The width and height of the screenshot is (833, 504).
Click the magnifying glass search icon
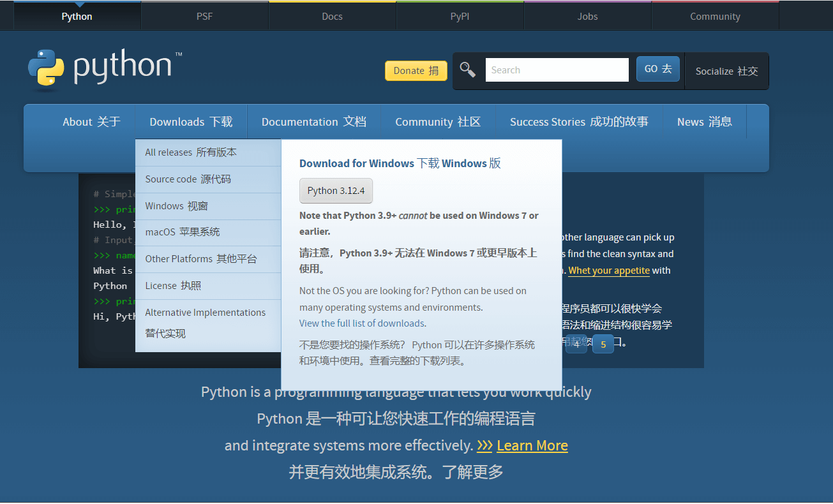[468, 70]
